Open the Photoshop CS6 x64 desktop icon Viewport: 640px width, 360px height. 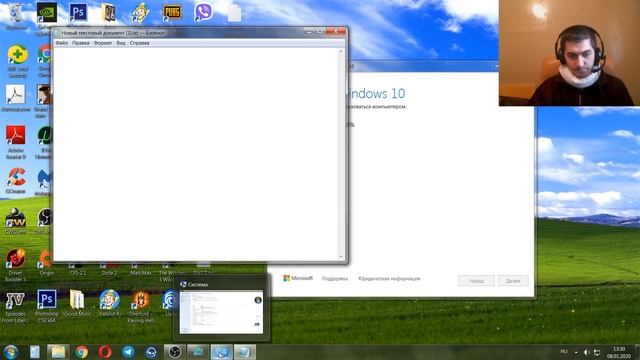(47, 306)
